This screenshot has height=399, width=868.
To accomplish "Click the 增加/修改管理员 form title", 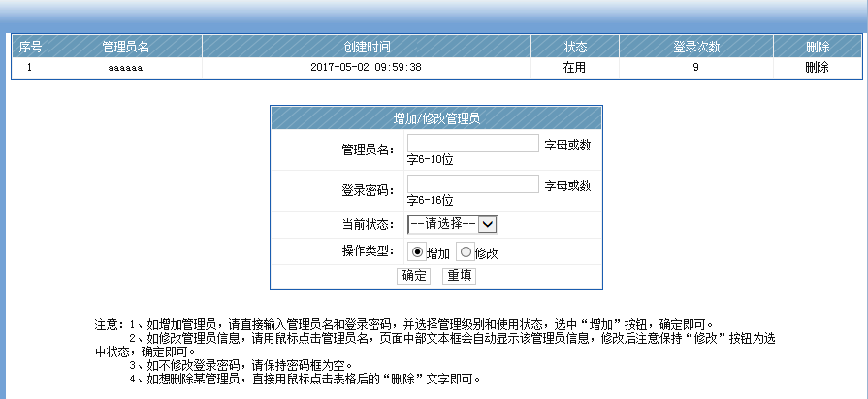I will coord(436,118).
